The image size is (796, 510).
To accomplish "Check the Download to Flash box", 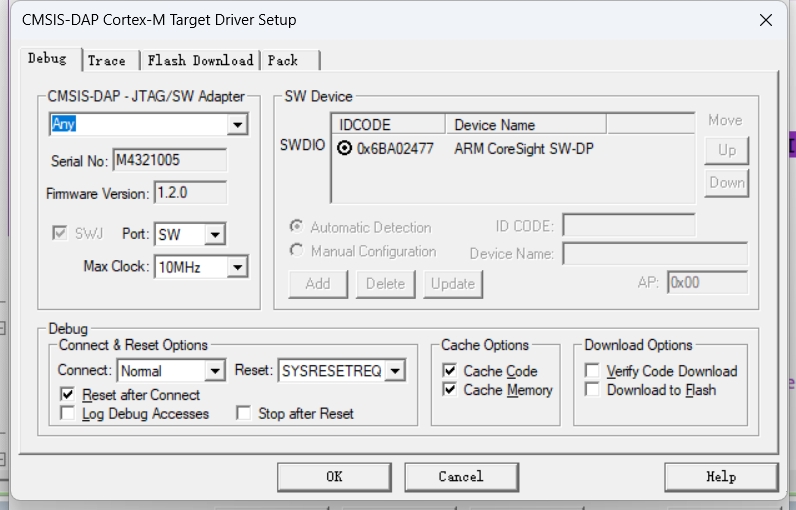I will (593, 390).
